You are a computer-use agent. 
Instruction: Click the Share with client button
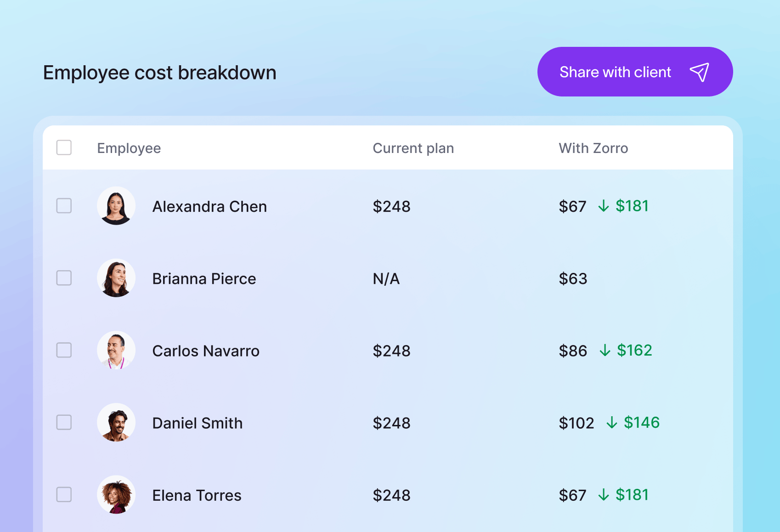[635, 72]
